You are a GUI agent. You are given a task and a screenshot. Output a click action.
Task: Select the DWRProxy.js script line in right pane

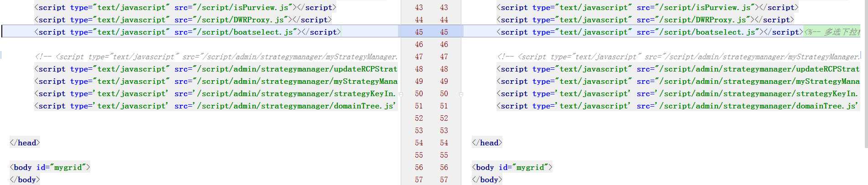(x=645, y=20)
